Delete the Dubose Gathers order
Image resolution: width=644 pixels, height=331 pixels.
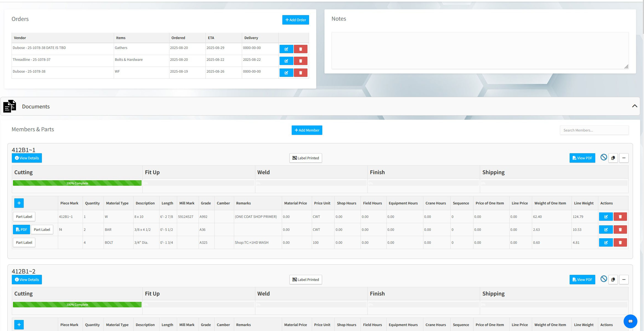(x=301, y=49)
